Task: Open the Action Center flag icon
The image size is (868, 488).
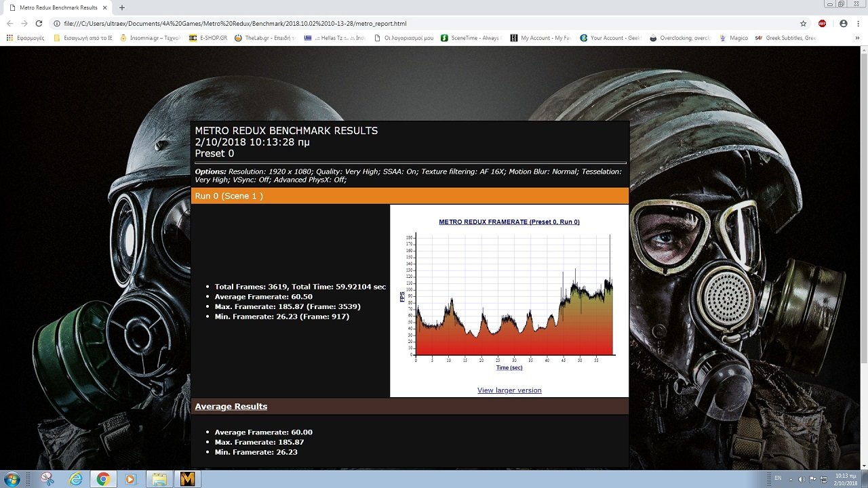Action: click(x=812, y=479)
